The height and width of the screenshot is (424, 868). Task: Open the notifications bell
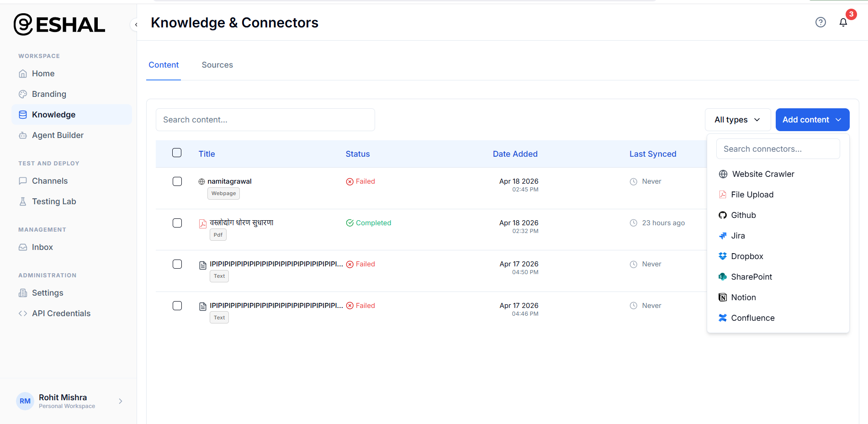(x=843, y=22)
